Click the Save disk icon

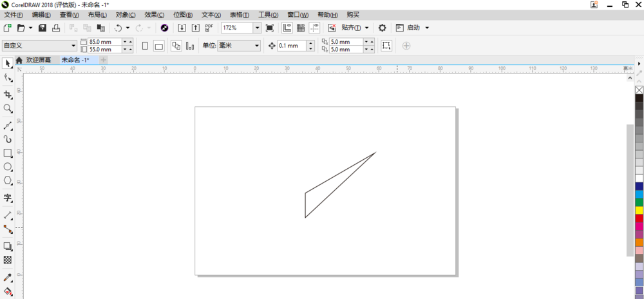point(43,28)
